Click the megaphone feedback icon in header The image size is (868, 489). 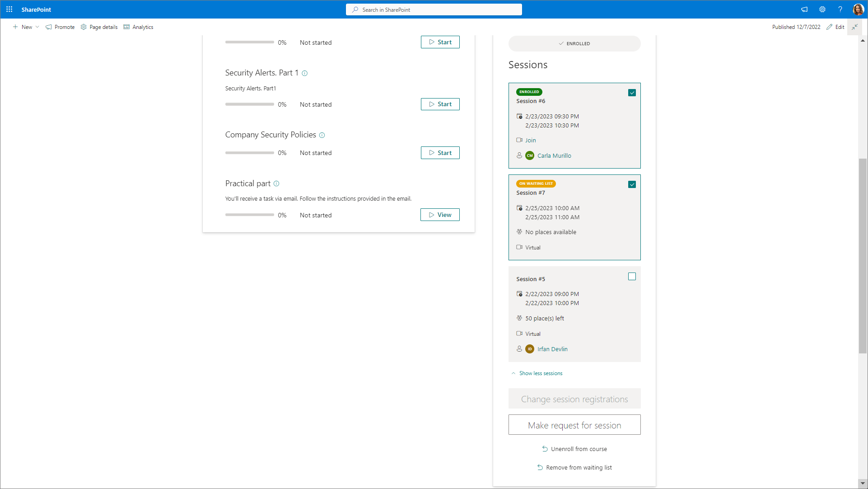coord(804,9)
